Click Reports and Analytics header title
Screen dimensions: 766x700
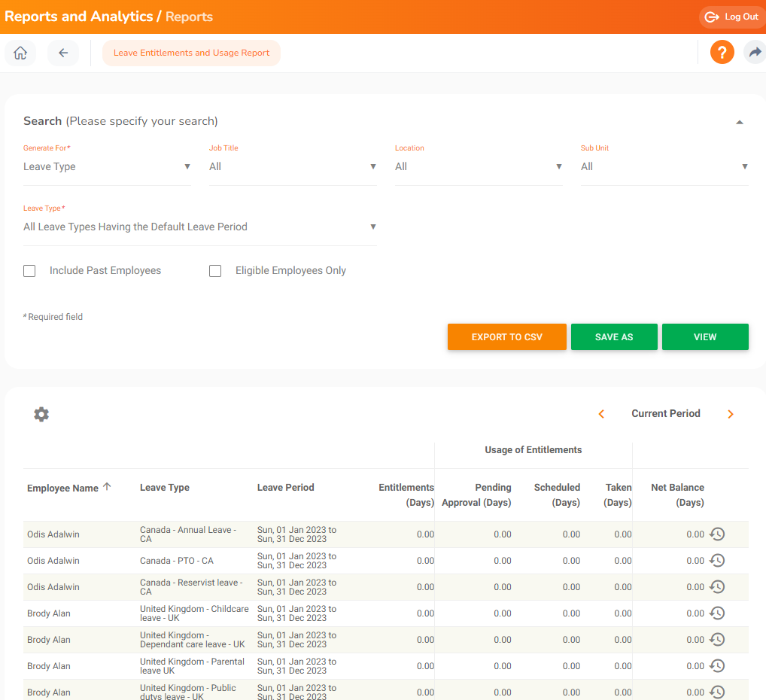click(79, 17)
